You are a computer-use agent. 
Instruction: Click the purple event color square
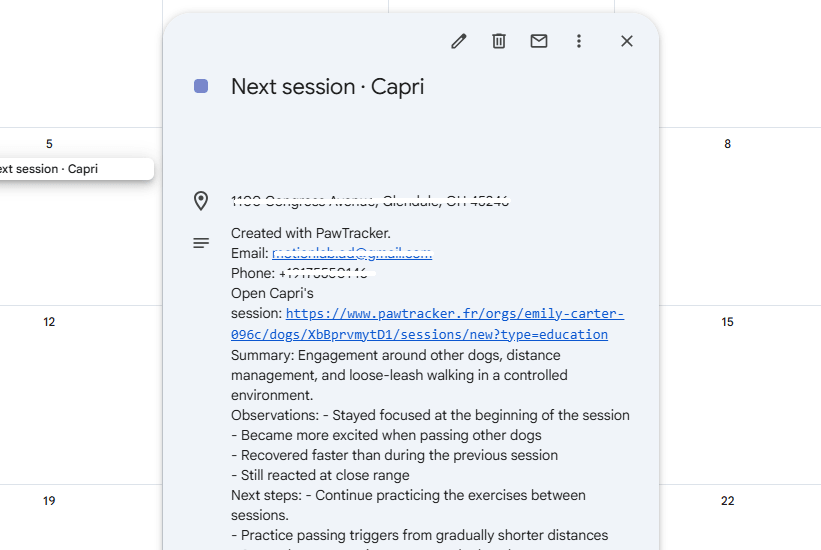coord(201,86)
